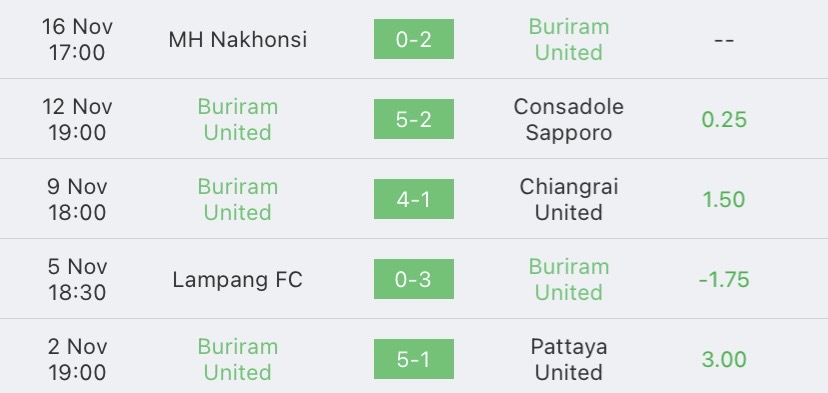Open the 0-2 score for MH Nakhonsi match
The image size is (828, 393).
click(x=413, y=39)
